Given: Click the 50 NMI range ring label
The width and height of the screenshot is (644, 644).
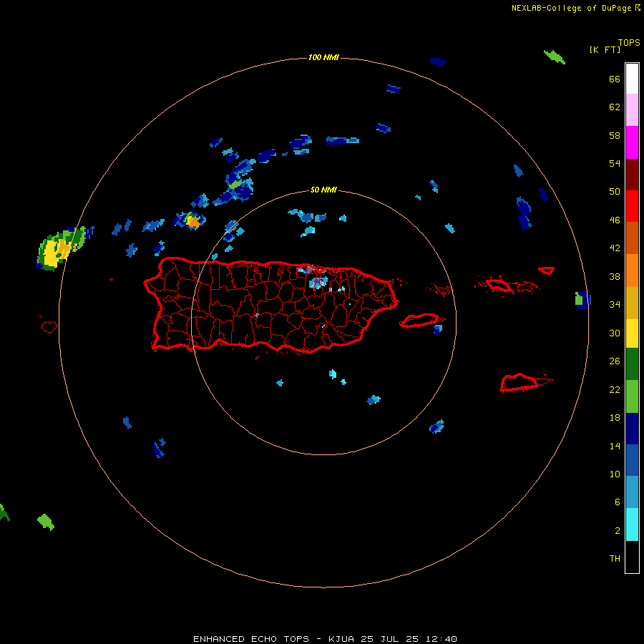Looking at the screenshot, I should [x=323, y=190].
